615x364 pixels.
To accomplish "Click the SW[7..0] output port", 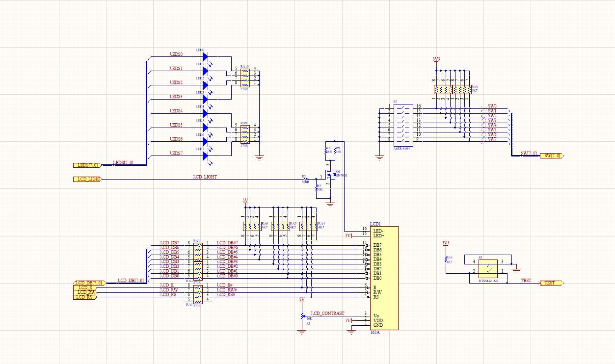I will pyautogui.click(x=552, y=156).
